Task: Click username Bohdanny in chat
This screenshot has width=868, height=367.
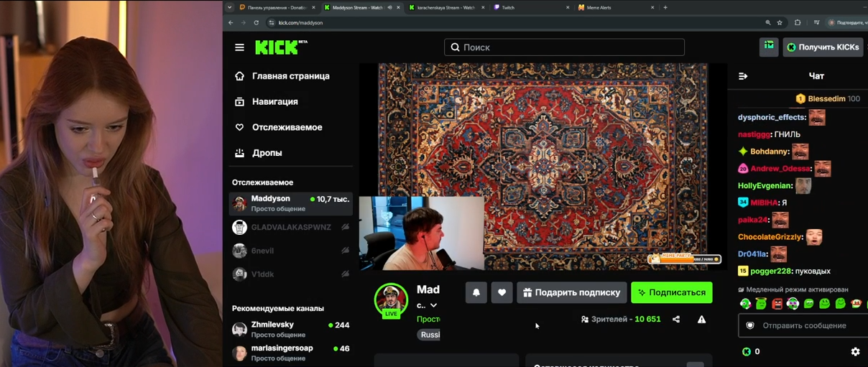Action: tap(769, 152)
